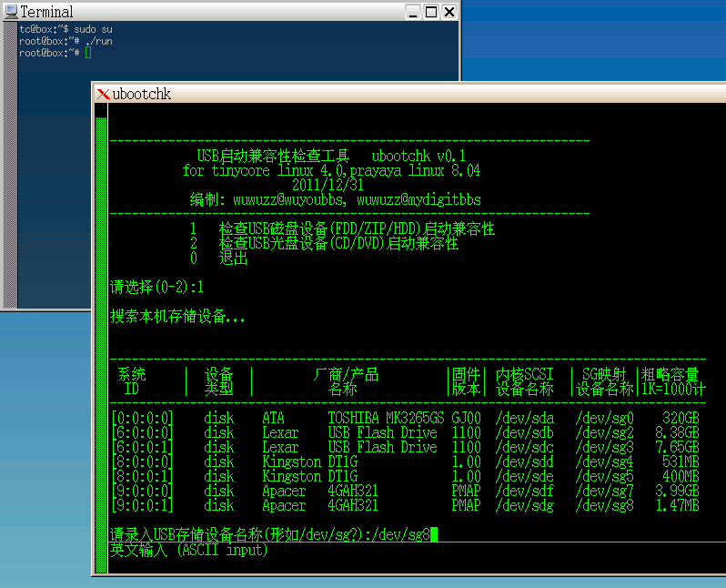
Task: Click the ubootchk green left scrollbar
Action: (101, 345)
